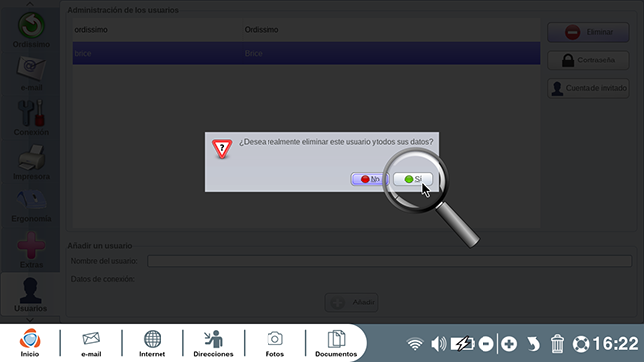Open the Direcciones contacts icon
Image resolution: width=644 pixels, height=362 pixels.
tap(213, 344)
